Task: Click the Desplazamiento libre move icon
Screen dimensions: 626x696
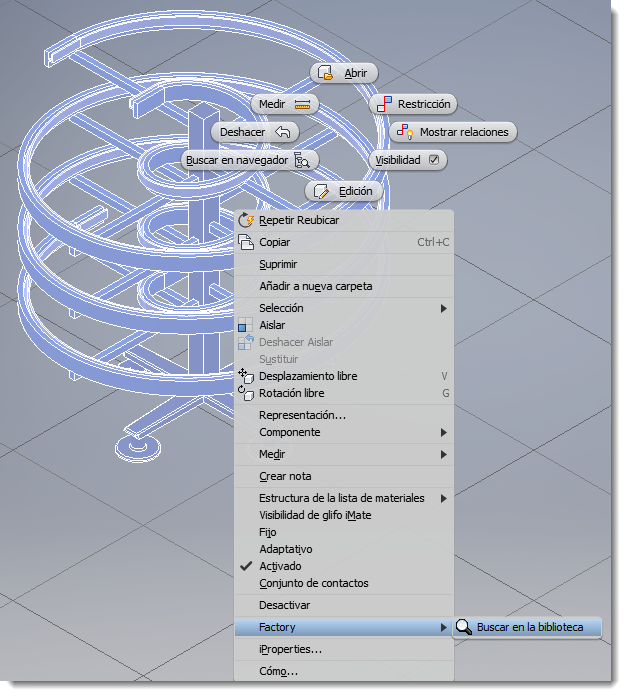Action: (x=246, y=376)
